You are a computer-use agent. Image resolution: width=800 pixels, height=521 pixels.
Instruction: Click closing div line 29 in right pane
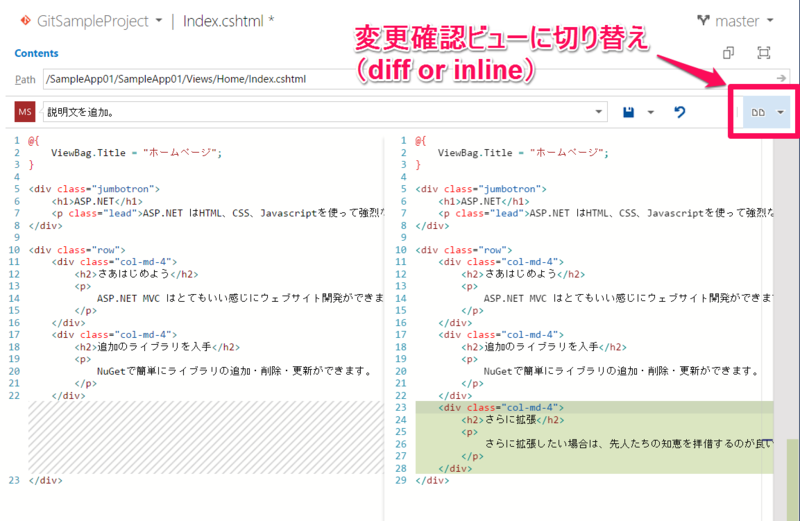[x=433, y=480]
